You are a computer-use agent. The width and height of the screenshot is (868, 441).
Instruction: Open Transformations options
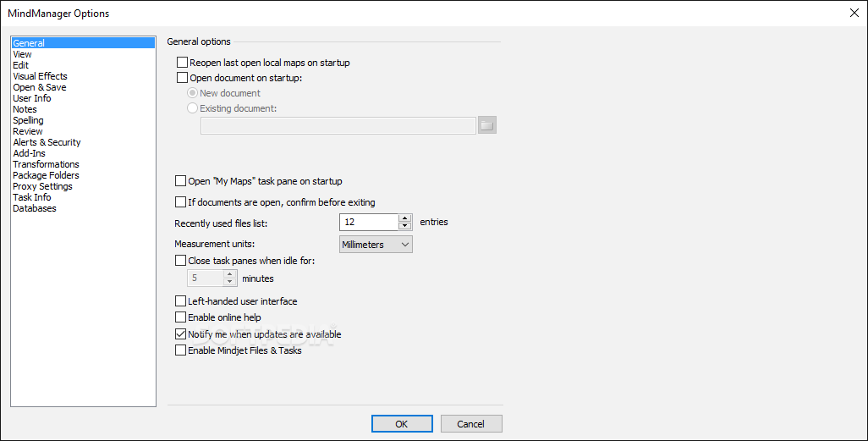(84, 164)
